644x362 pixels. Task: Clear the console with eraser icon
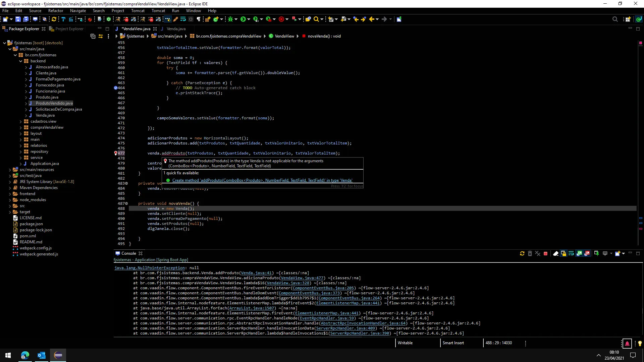pos(555,253)
